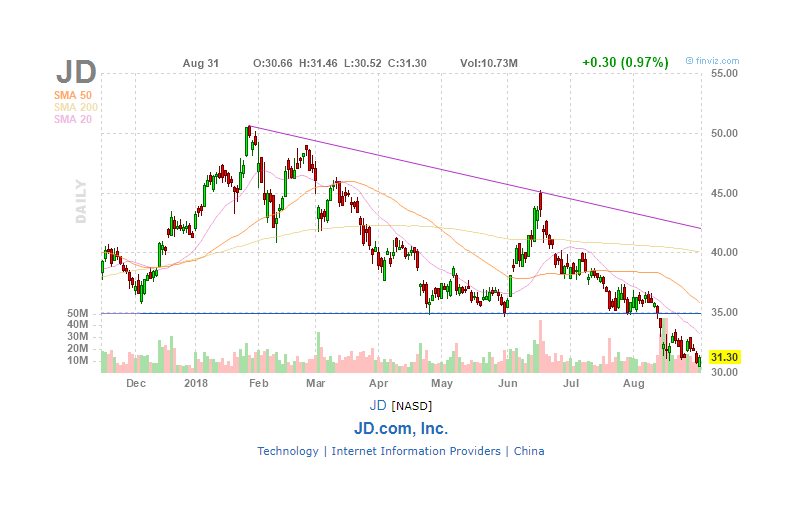Image resolution: width=800 pixels, height=512 pixels.
Task: Click the large JD ticker symbol
Action: [x=76, y=72]
